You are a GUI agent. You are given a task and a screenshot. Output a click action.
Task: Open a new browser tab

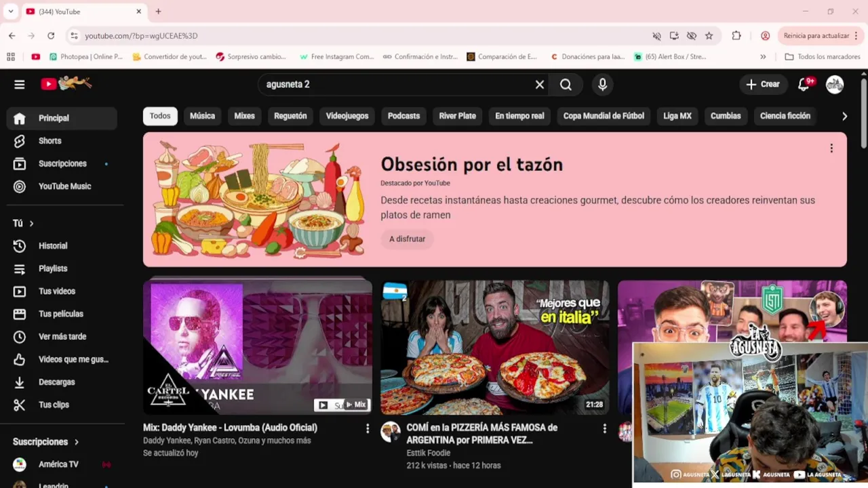(x=158, y=12)
